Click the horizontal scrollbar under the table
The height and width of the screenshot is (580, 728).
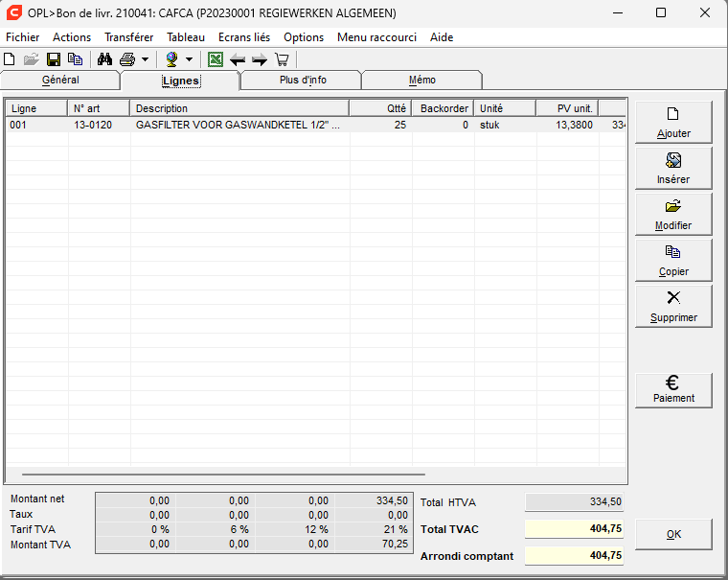(x=223, y=475)
